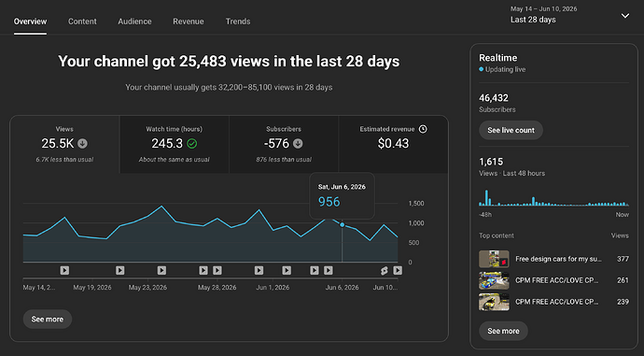This screenshot has width=644, height=356.
Task: Click CPM FREE ACC/LOVE CP title with 239 views
Action: tap(556, 302)
